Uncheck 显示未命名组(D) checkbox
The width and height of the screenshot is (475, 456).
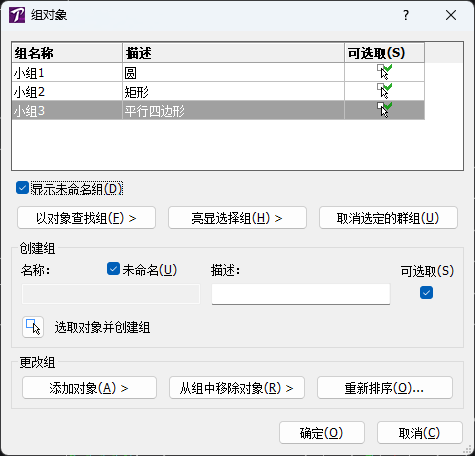(x=22, y=188)
